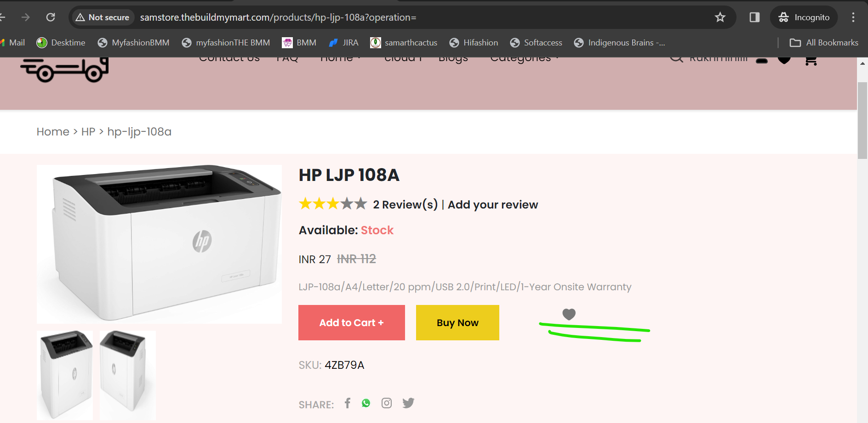Open the shopping cart icon in header
The width and height of the screenshot is (868, 423).
(811, 61)
